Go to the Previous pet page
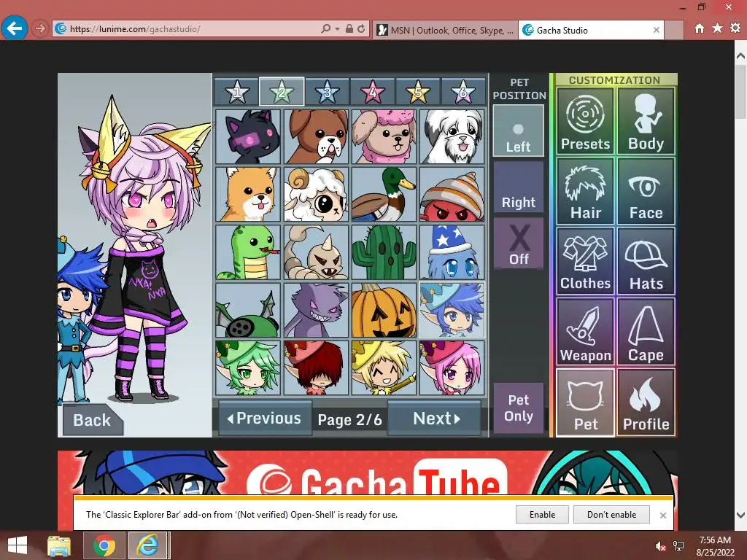Viewport: 747px width, 560px height. point(265,418)
